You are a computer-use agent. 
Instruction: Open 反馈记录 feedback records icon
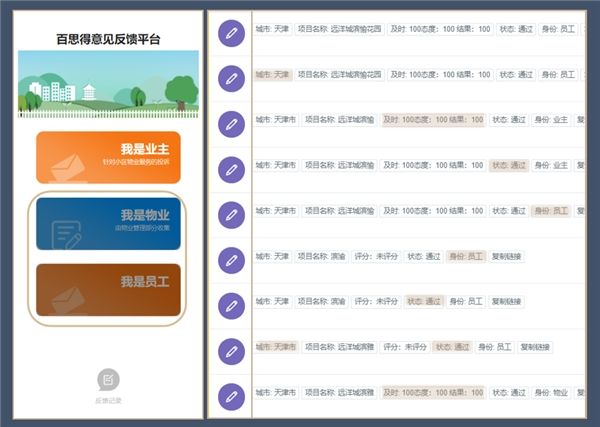(x=108, y=380)
